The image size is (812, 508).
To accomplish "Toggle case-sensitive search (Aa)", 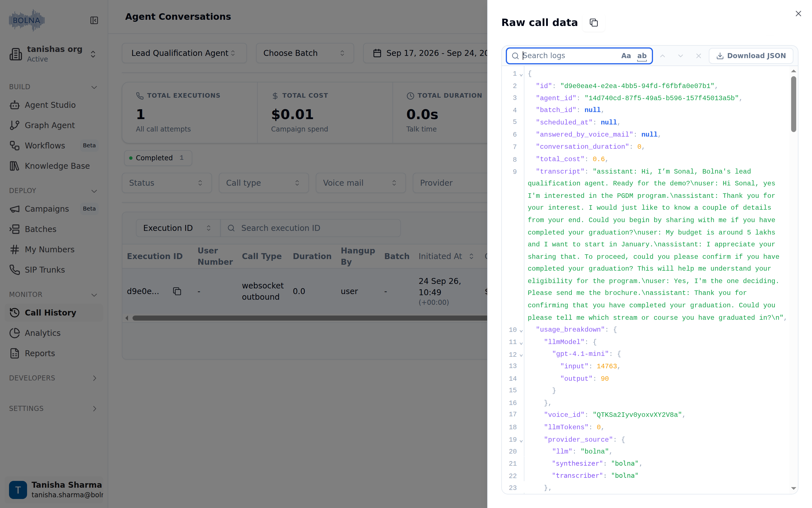I will coord(626,56).
